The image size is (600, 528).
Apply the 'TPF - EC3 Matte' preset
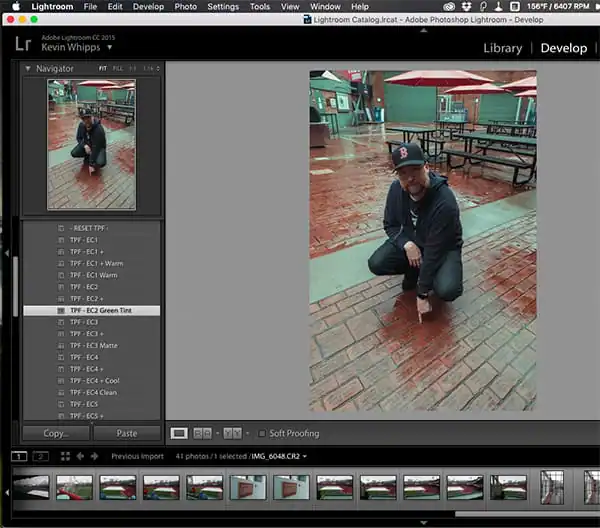[92, 345]
